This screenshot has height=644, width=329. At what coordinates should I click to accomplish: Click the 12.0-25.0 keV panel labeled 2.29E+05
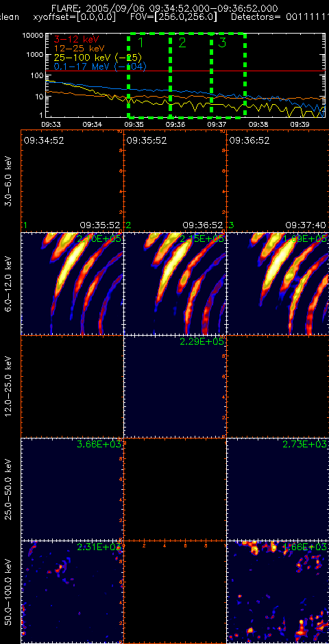[175, 386]
